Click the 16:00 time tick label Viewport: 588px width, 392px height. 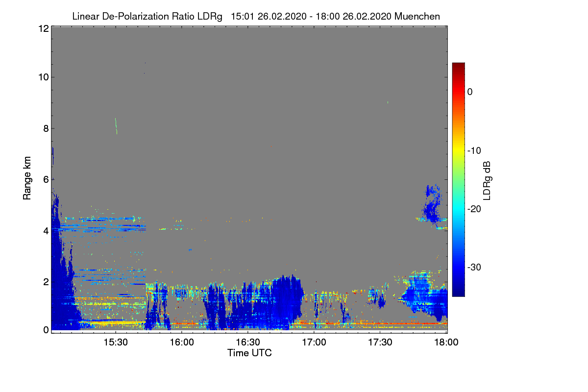click(x=181, y=343)
